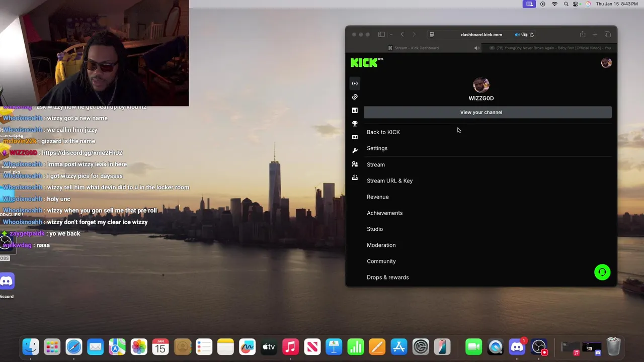Click the KICK logo in the dashboard header

367,62
